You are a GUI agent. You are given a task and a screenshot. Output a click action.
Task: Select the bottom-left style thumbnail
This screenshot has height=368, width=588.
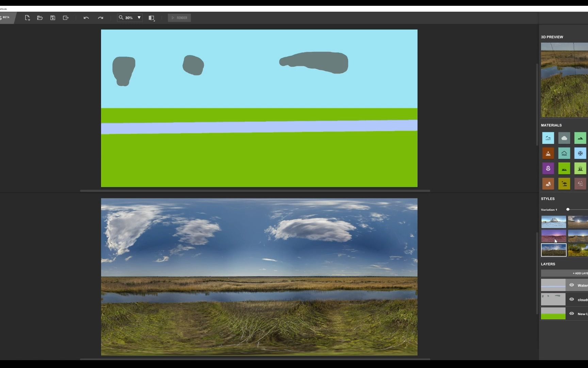click(x=554, y=250)
